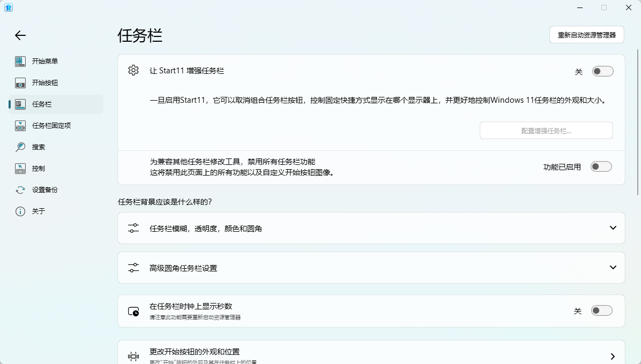This screenshot has width=641, height=364.
Task: Expand 任务栏模糊，透明度，颜色和圆角 chevron
Action: coord(613,227)
